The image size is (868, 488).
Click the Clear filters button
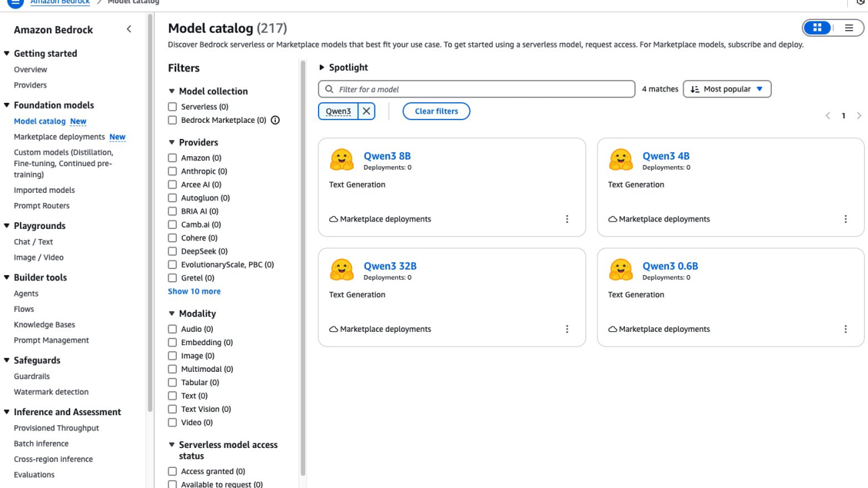point(436,111)
